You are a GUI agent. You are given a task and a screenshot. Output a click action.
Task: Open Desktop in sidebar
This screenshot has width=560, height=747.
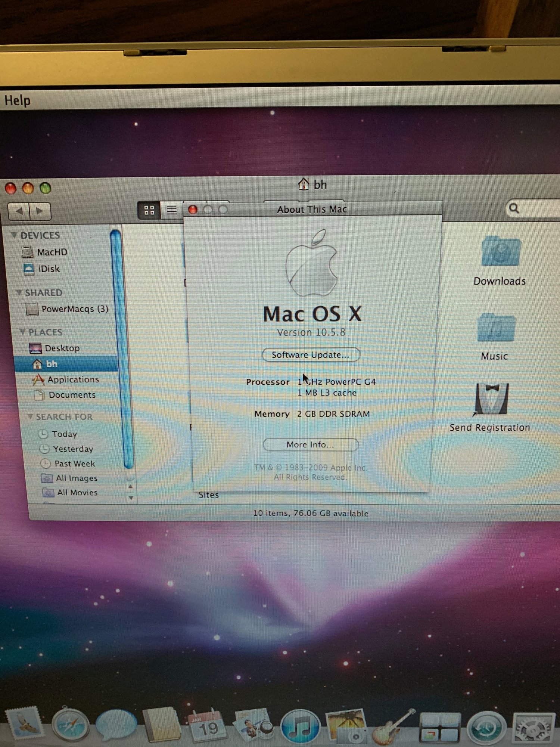point(55,348)
